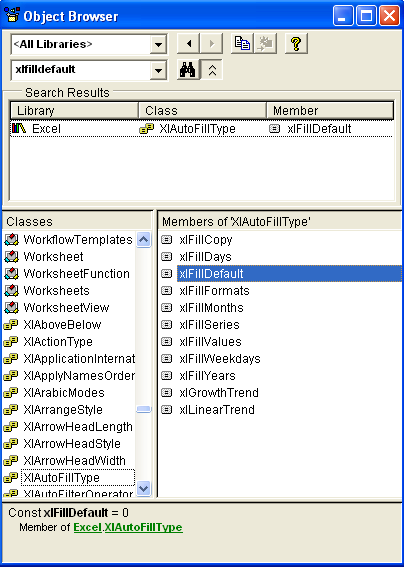The width and height of the screenshot is (404, 567).
Task: Click the Classes list scroll down arrow
Action: click(x=144, y=489)
